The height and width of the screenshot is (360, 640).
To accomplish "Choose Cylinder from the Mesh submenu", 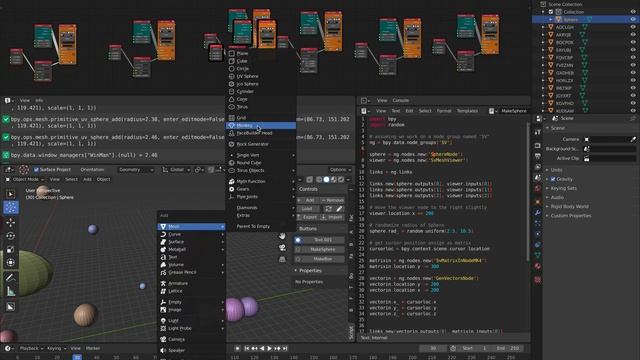I will 261,91.
